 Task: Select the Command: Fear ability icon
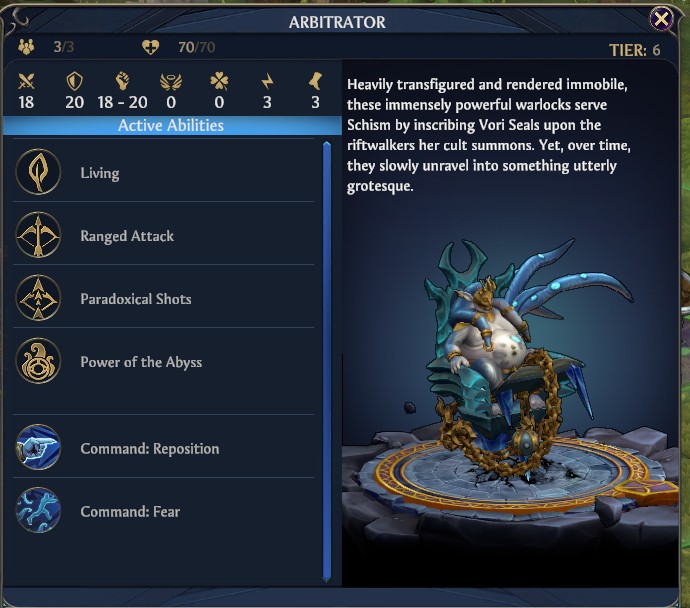coord(38,510)
